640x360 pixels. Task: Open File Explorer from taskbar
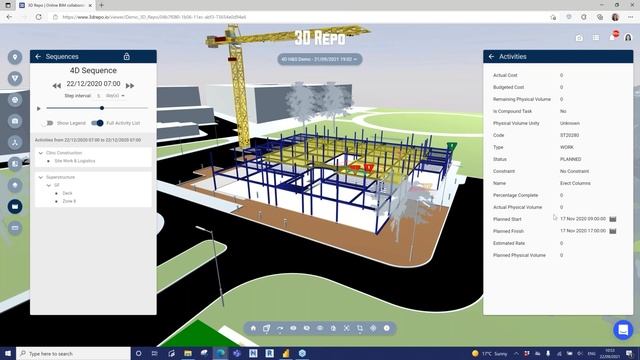pyautogui.click(x=188, y=353)
